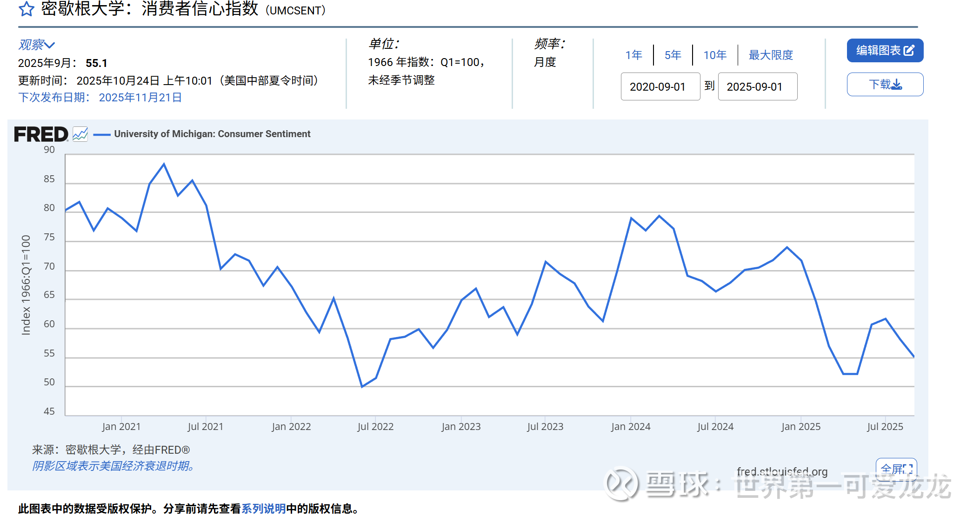Click the University of Michigan: Consumer Sentiment legend
Viewport: 980px width, 516px height.
click(x=212, y=134)
